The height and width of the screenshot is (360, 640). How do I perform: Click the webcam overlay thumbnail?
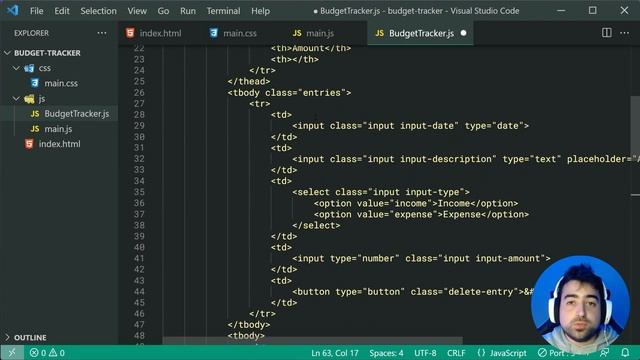tap(580, 304)
